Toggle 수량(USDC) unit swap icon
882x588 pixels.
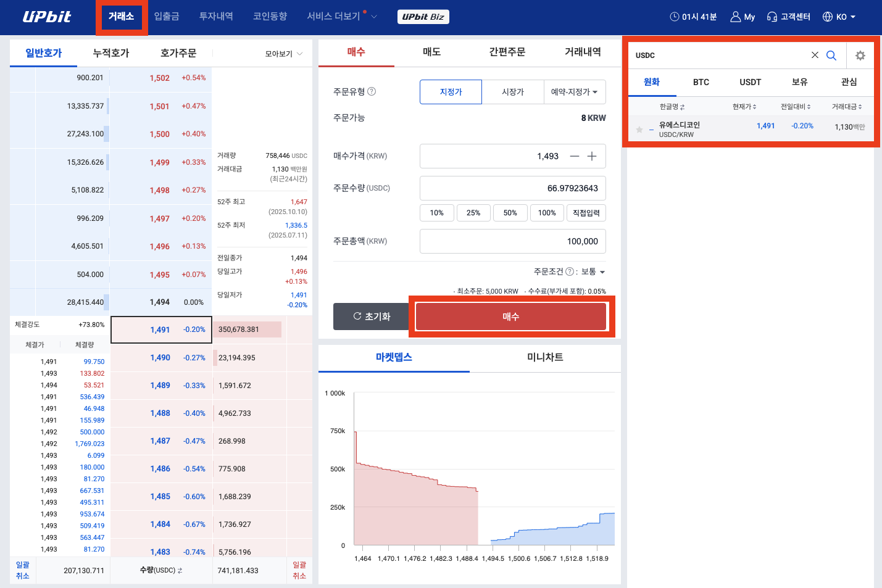point(180,571)
